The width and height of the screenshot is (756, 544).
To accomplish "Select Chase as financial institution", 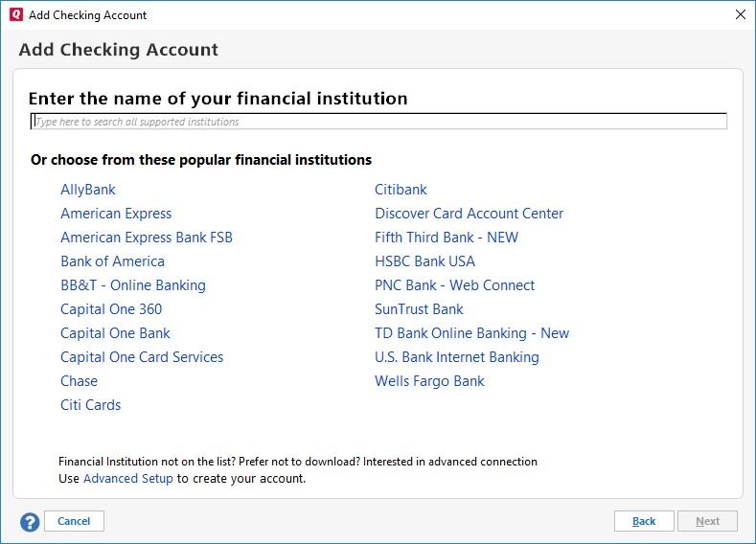I will tap(79, 381).
